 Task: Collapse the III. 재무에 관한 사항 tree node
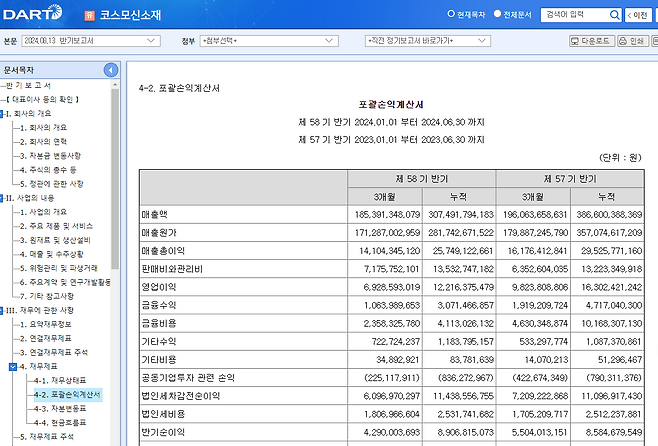[2, 310]
